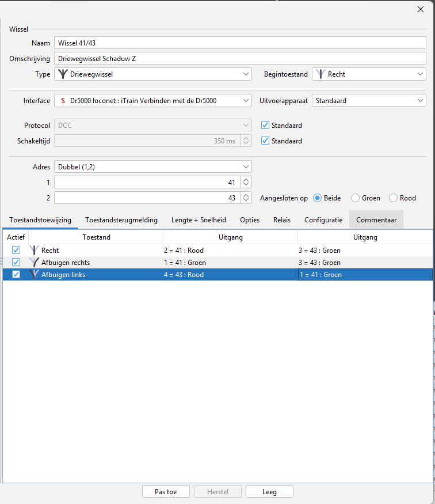This screenshot has width=435, height=504.
Task: Switch to the Toestandsterugmelding tab
Action: click(x=121, y=220)
